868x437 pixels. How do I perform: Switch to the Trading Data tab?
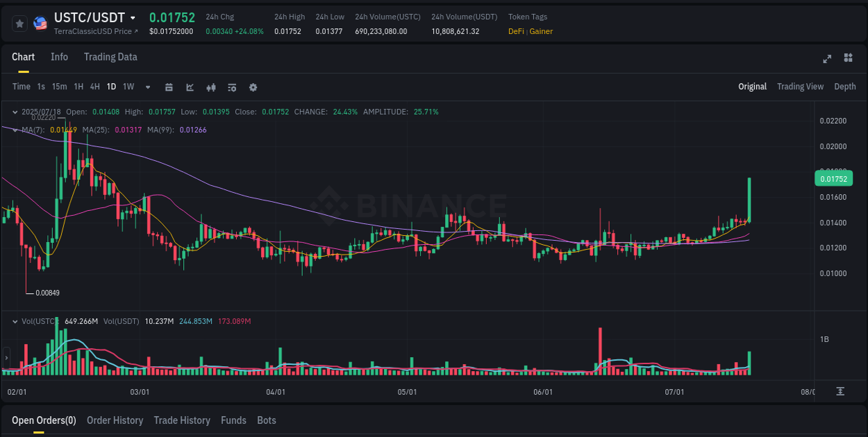click(110, 57)
